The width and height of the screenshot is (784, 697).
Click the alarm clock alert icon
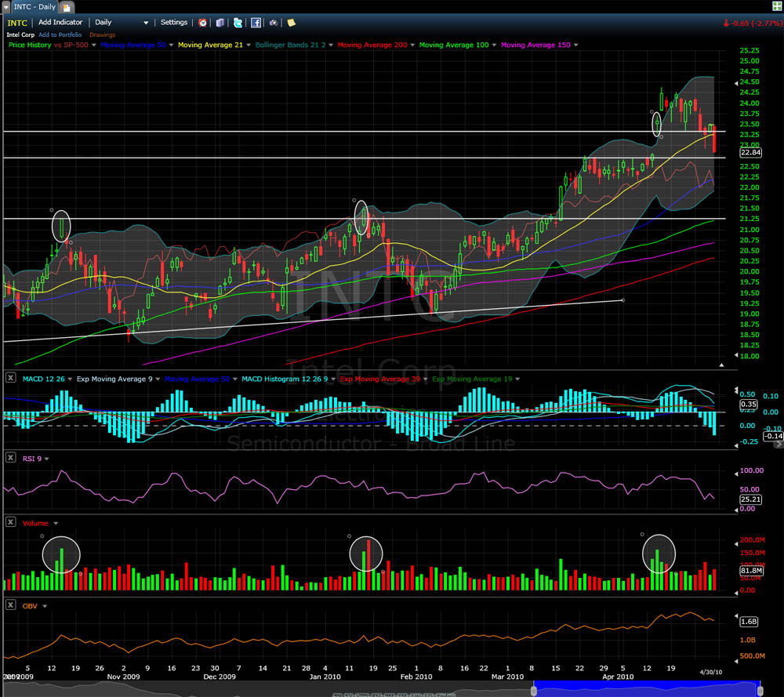[203, 23]
